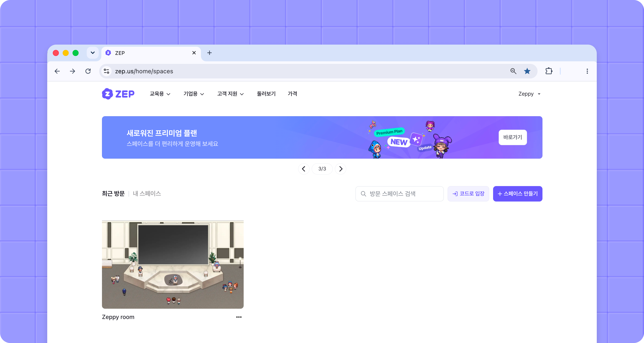
Task: Click the 바로가기 banner button
Action: [x=513, y=137]
